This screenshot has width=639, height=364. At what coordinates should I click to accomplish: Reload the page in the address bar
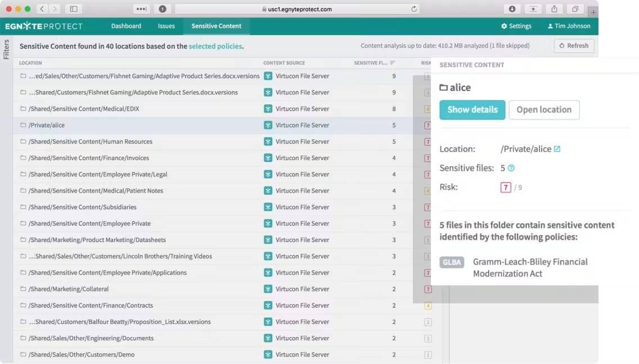tap(413, 9)
